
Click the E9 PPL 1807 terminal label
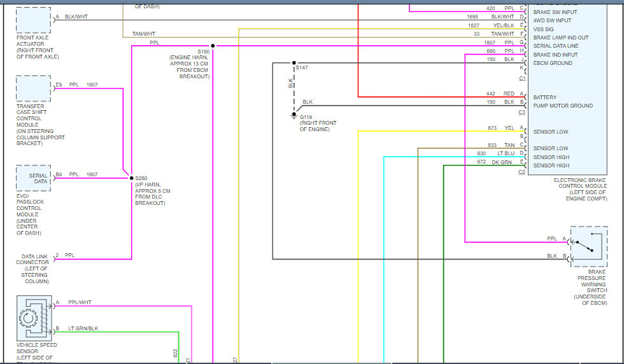coord(76,85)
